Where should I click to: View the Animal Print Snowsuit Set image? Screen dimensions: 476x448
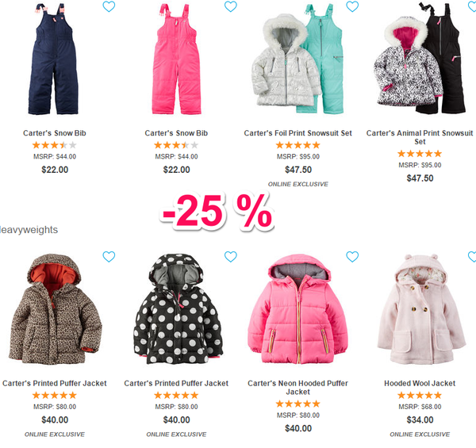[x=420, y=58]
